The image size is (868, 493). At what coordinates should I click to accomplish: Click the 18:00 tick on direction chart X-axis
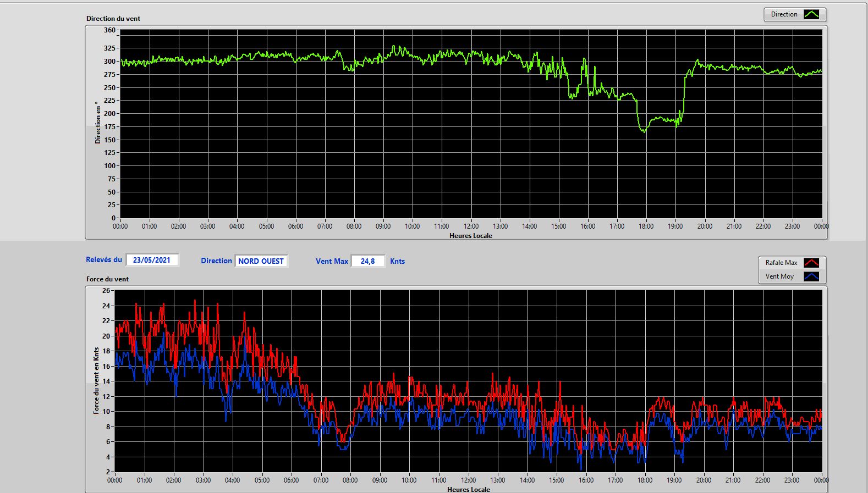point(646,226)
